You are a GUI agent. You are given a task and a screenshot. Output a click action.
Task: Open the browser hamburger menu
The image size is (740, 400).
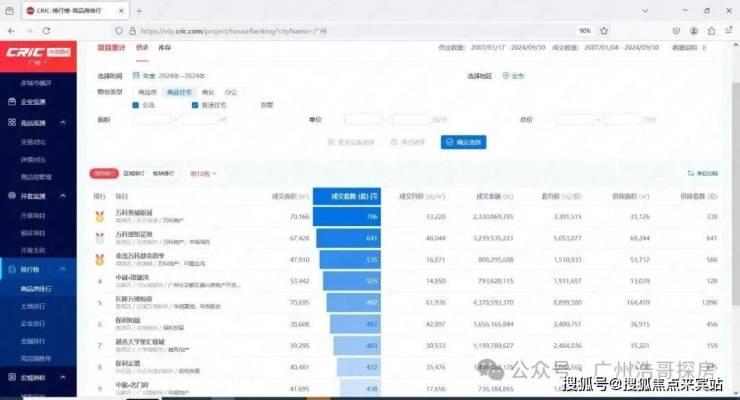click(x=724, y=31)
